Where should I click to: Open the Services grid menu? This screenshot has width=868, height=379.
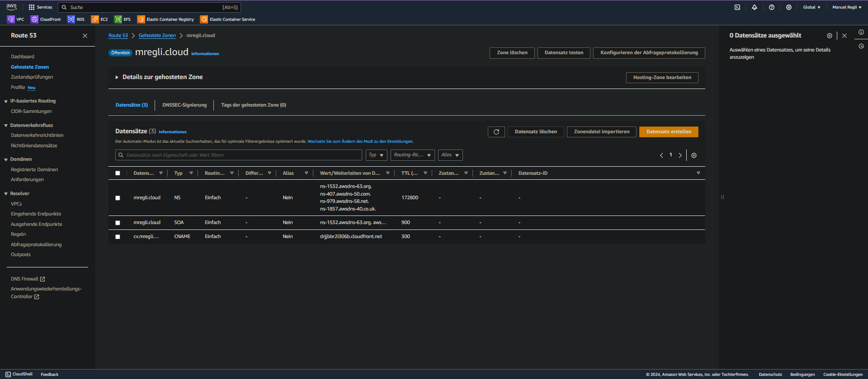(40, 7)
